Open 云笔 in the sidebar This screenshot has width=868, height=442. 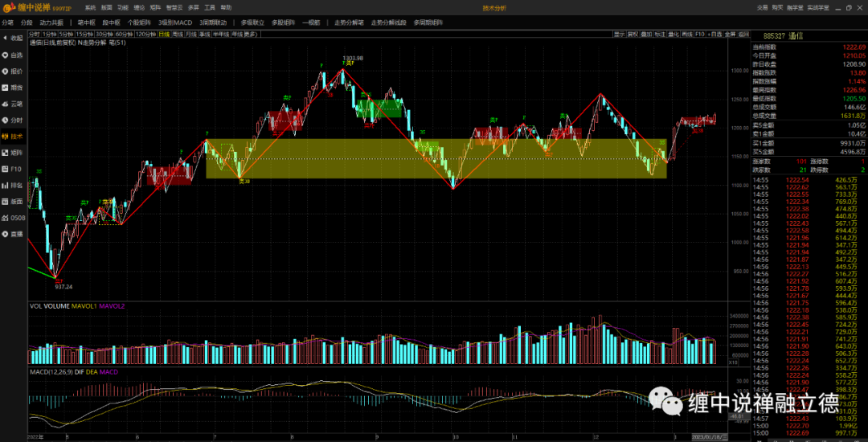click(13, 104)
